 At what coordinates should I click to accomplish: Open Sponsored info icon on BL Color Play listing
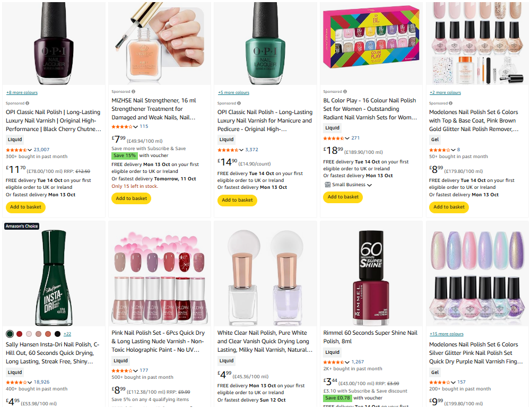pos(345,92)
